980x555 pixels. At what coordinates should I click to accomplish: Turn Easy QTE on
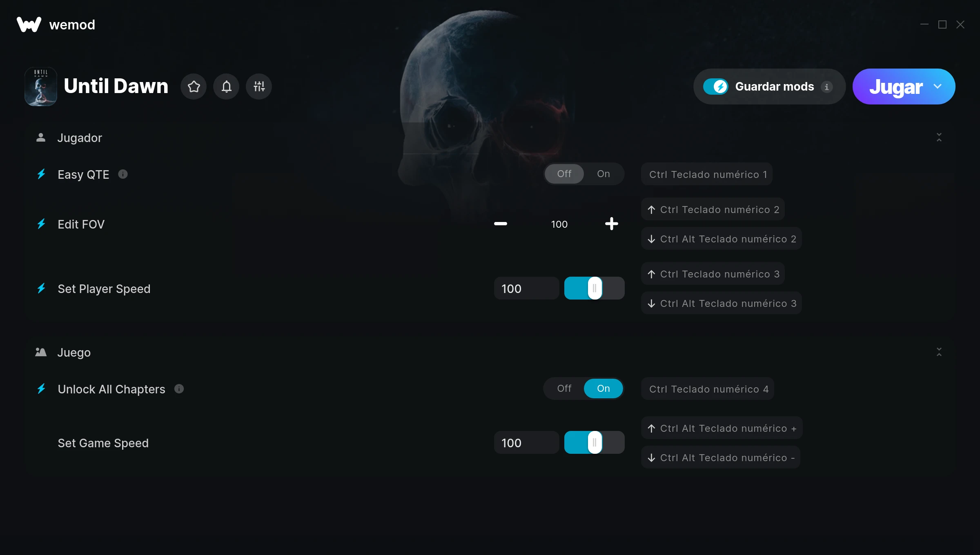[604, 174]
